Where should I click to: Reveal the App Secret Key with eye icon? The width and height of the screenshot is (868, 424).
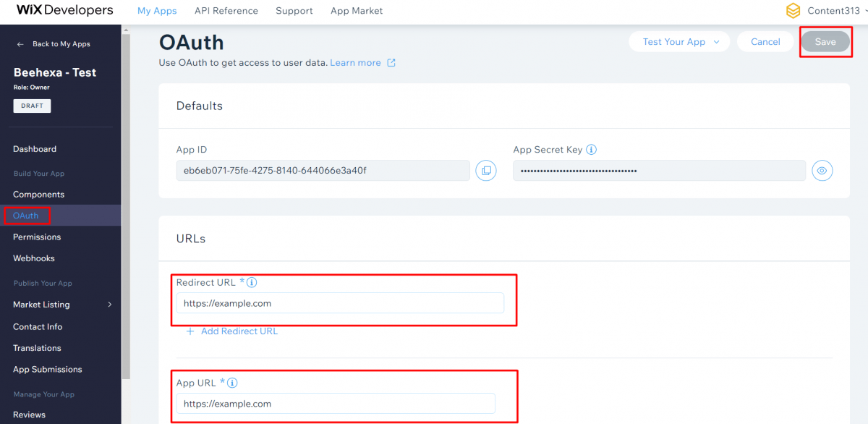822,171
